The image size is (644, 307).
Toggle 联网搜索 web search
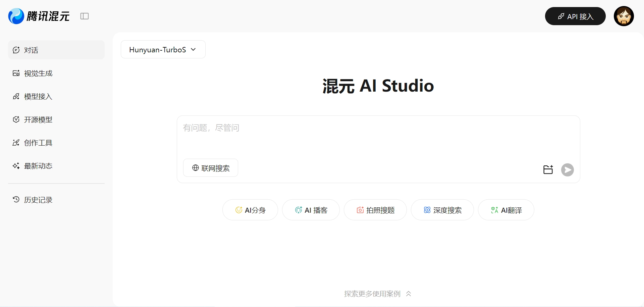pyautogui.click(x=211, y=168)
